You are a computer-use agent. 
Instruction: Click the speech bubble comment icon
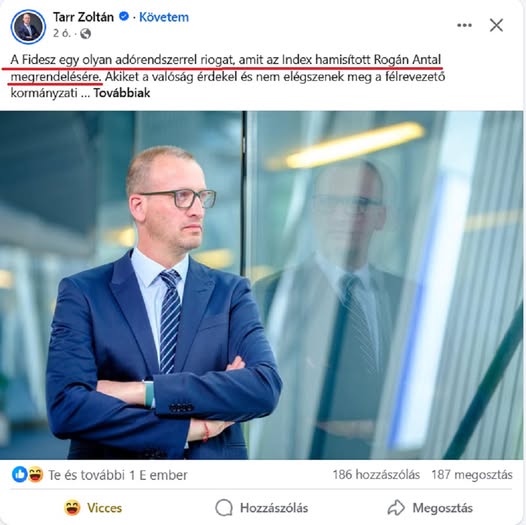[x=224, y=508]
